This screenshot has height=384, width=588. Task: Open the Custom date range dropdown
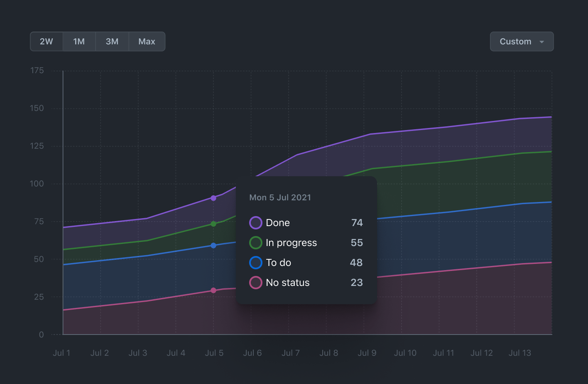tap(516, 42)
